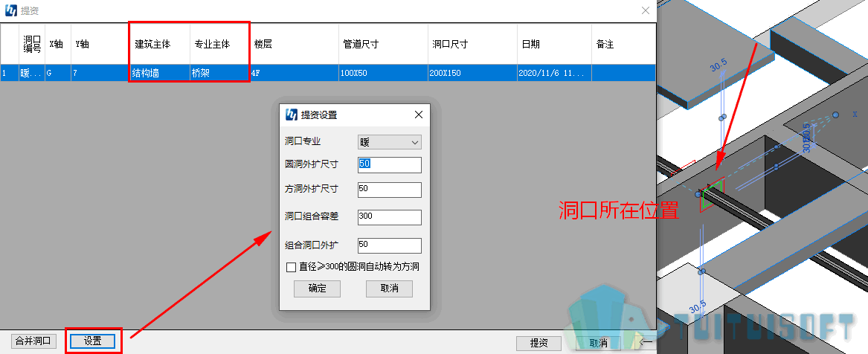Click the 洞口尺寸 column header
The width and height of the screenshot is (868, 354).
(x=473, y=44)
